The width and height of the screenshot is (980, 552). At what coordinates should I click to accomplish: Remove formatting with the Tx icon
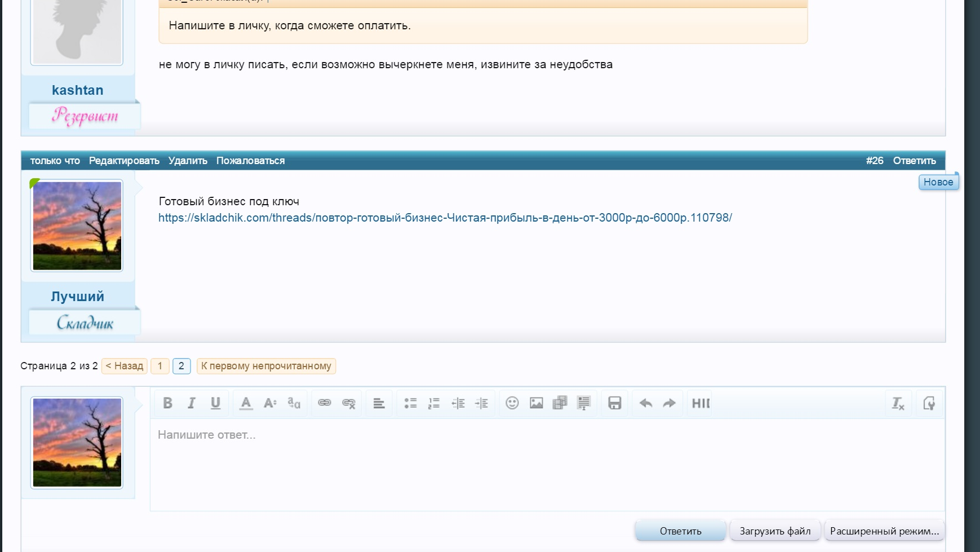(x=898, y=403)
